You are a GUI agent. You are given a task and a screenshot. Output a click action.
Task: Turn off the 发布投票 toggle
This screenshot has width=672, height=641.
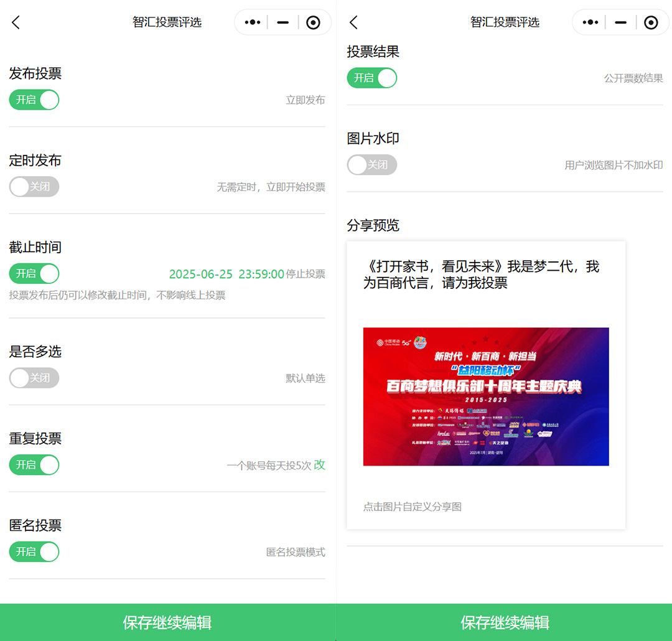[x=34, y=100]
